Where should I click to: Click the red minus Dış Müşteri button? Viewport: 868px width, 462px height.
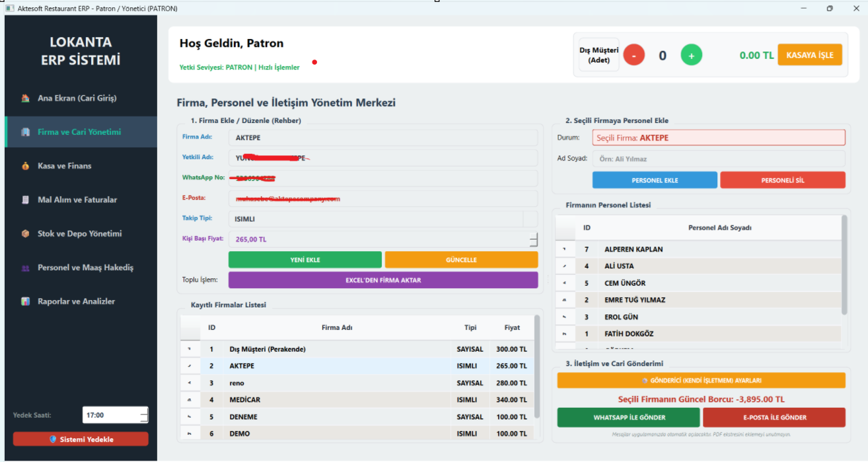click(634, 55)
